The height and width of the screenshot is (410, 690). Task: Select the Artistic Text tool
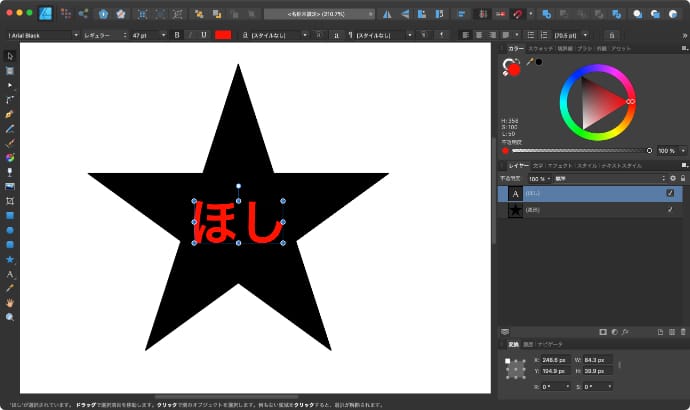tap(10, 274)
